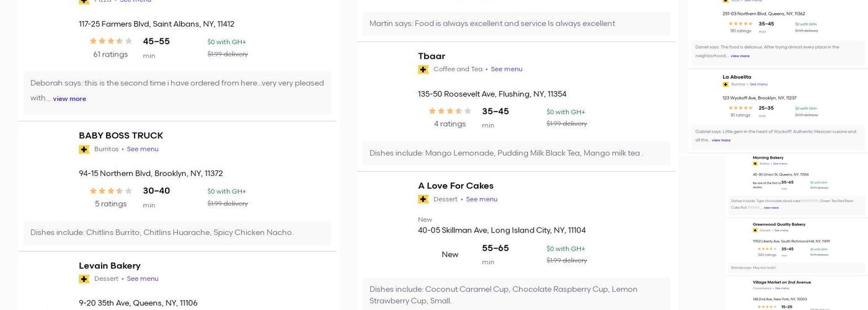Expand Deborah's review with view more
This screenshot has height=310, width=868.
[69, 99]
